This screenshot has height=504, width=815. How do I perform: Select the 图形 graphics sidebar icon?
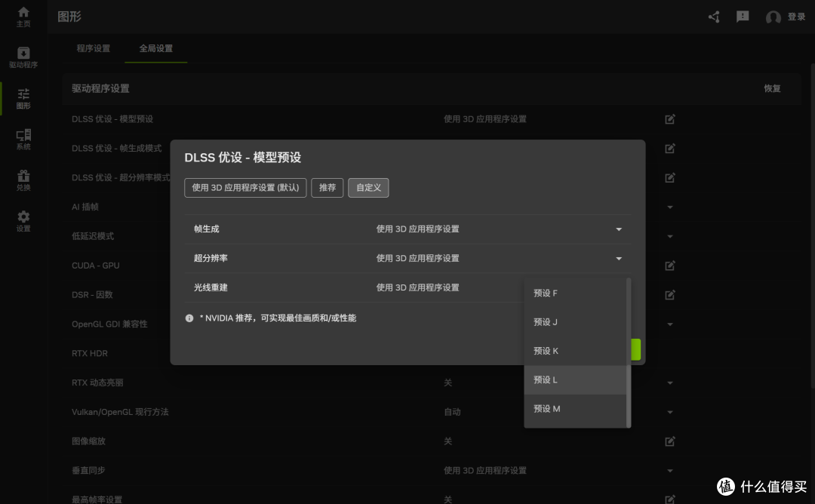pyautogui.click(x=23, y=99)
